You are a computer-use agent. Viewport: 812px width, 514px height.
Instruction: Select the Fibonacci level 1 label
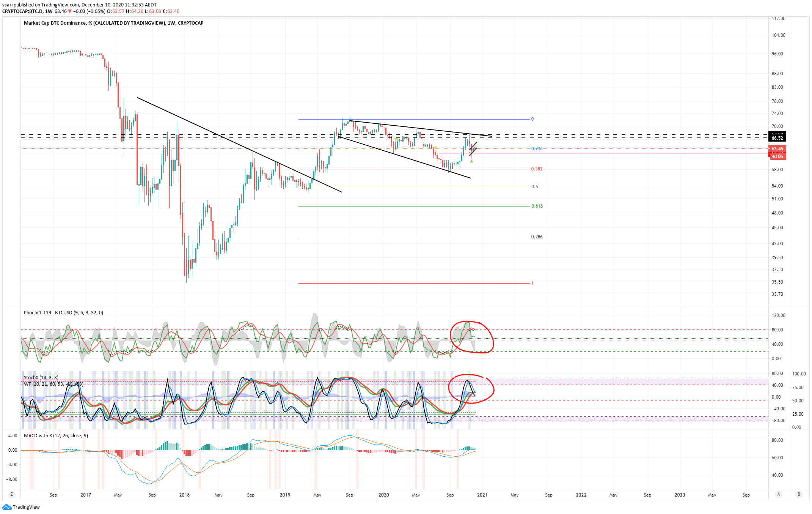click(532, 283)
